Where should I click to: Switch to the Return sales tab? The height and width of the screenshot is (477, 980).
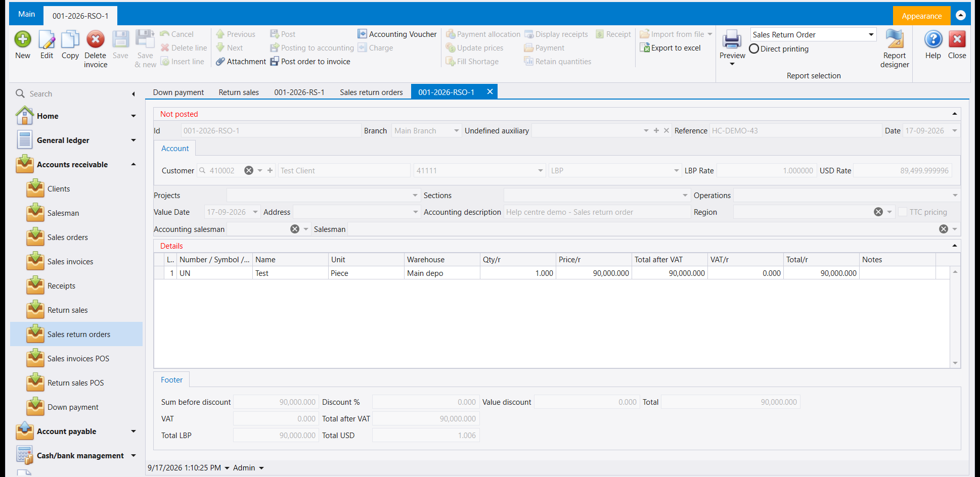pos(239,92)
